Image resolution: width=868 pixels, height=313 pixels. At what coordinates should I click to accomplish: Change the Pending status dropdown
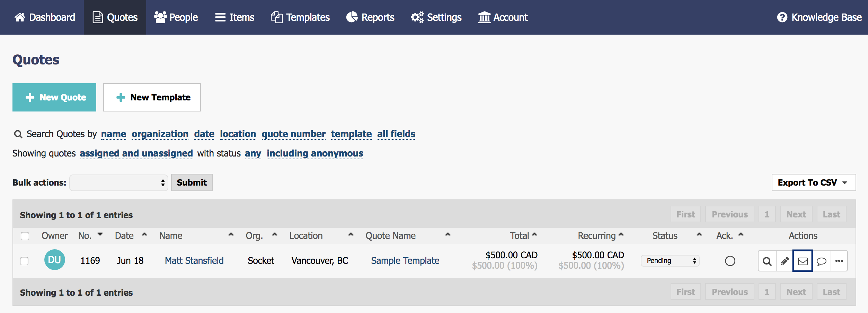(670, 261)
